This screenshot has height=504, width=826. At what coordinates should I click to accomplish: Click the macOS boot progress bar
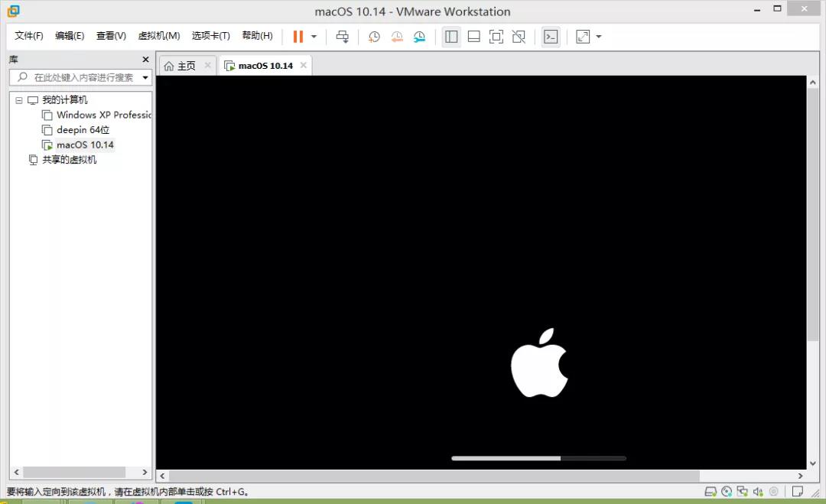[x=538, y=458]
